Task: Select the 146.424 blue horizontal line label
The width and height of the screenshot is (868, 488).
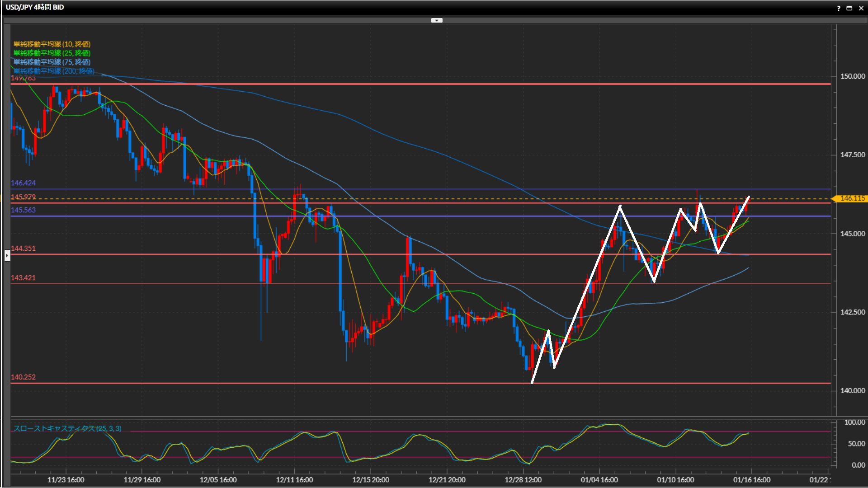Action: coord(23,183)
